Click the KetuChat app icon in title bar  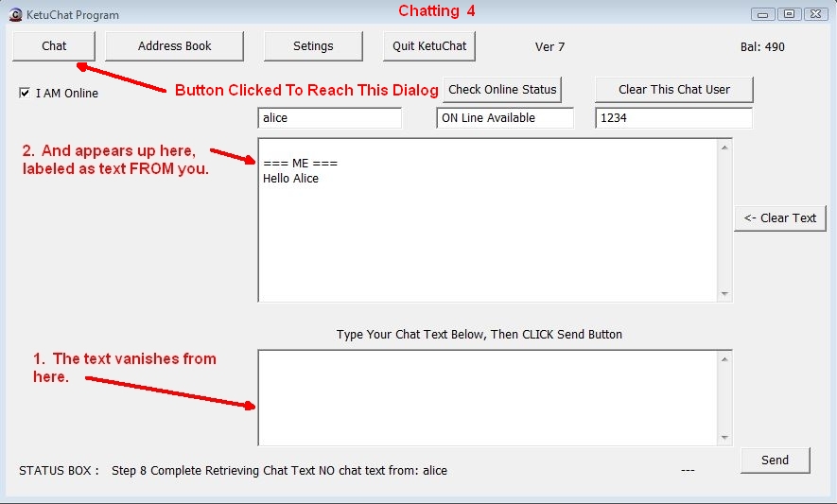click(15, 14)
